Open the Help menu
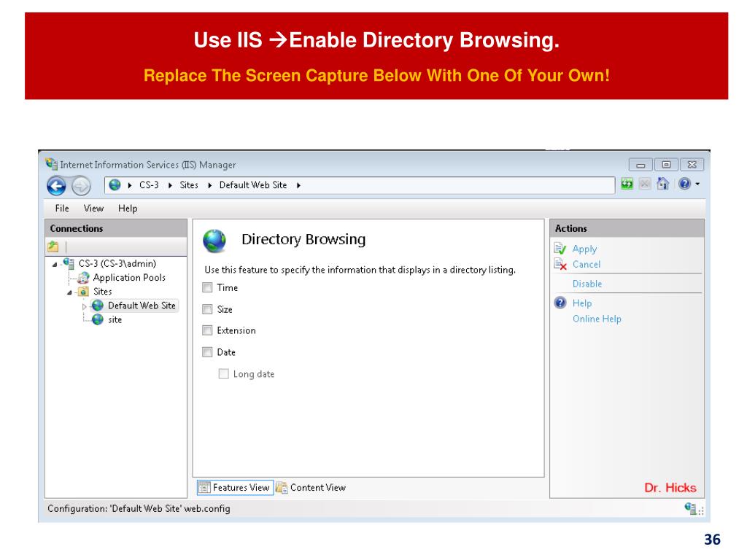The image size is (747, 560). tap(128, 208)
